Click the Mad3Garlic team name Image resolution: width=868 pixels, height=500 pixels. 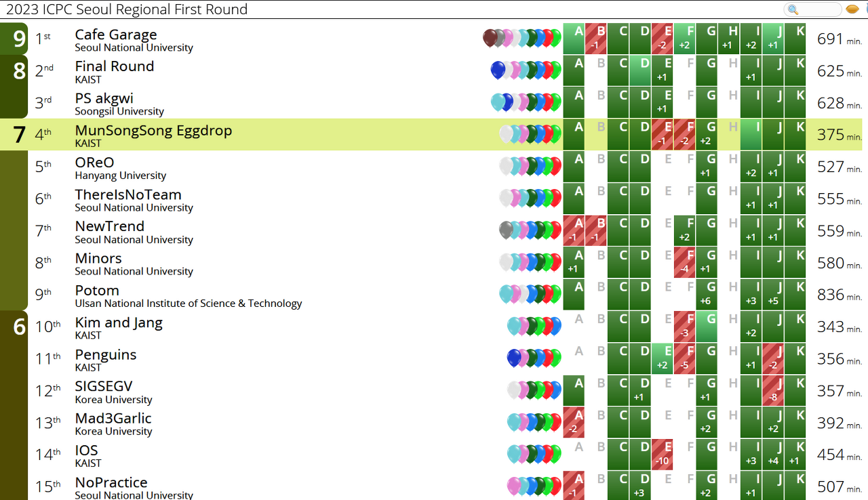[113, 418]
